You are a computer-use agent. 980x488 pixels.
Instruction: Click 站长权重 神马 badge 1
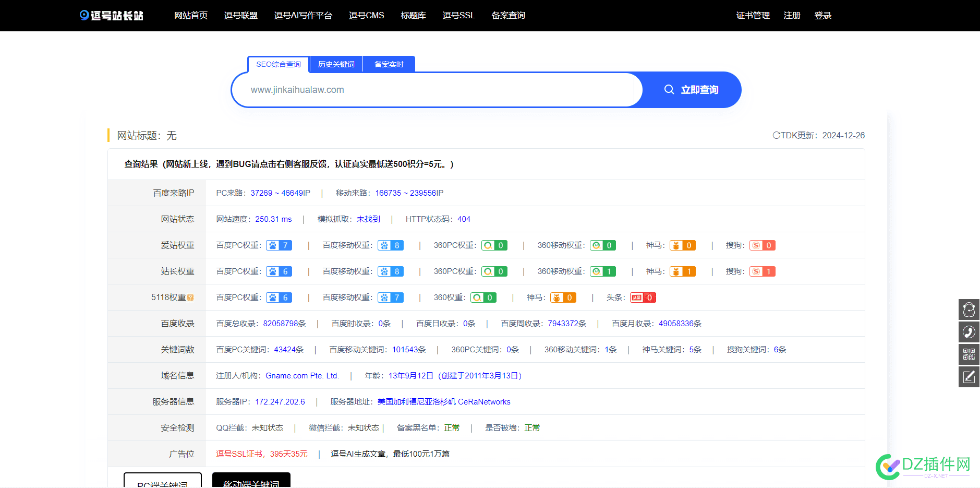coord(683,271)
